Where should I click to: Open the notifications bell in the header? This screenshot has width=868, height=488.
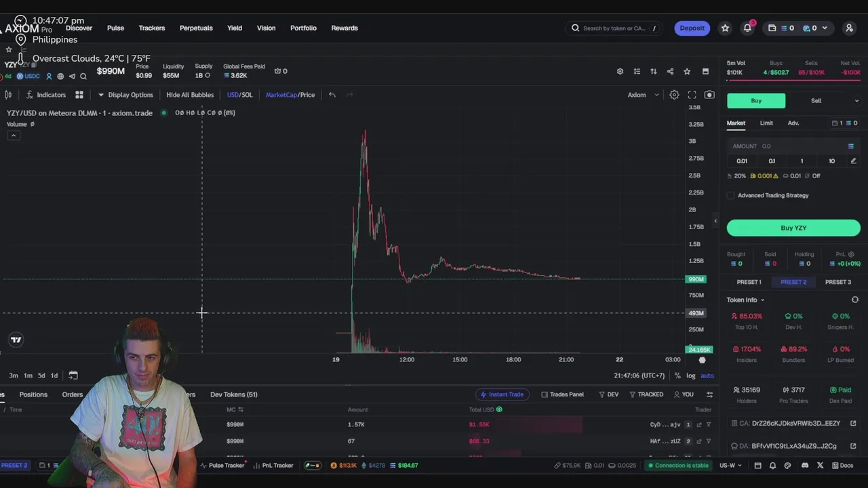click(747, 28)
